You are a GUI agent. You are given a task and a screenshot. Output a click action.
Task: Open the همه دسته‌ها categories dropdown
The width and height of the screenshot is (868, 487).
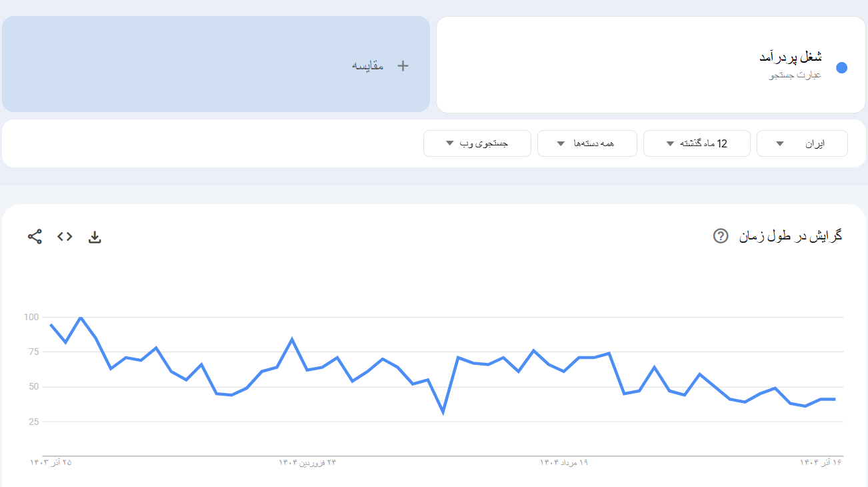coord(587,143)
